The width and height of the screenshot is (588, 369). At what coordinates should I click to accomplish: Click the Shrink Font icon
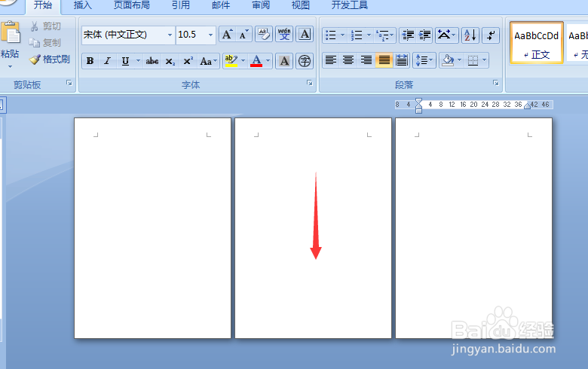pyautogui.click(x=243, y=35)
